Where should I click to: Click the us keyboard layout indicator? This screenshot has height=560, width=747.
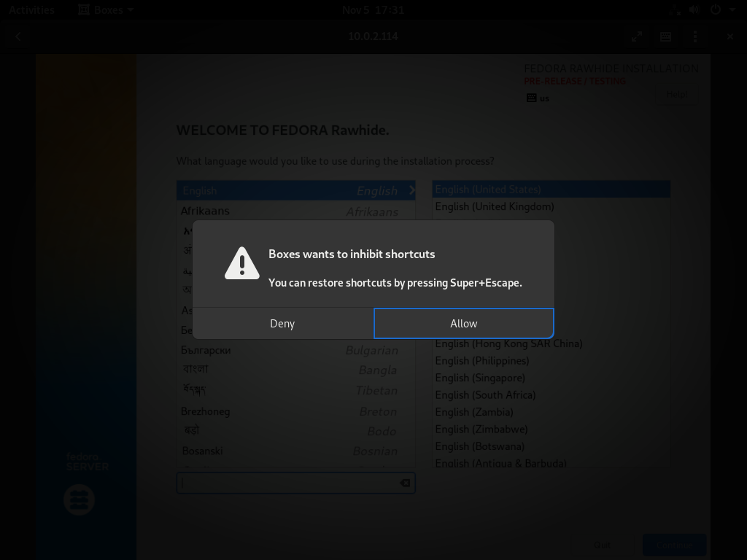[x=538, y=98]
